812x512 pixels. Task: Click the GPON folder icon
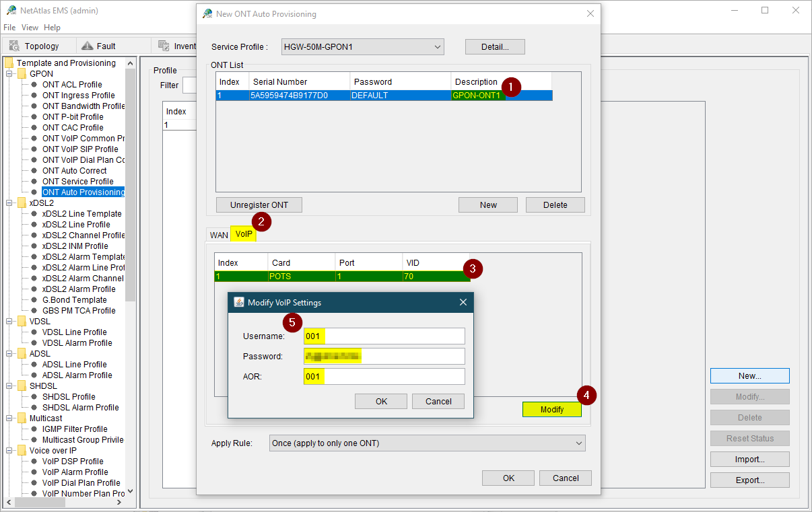(x=22, y=74)
